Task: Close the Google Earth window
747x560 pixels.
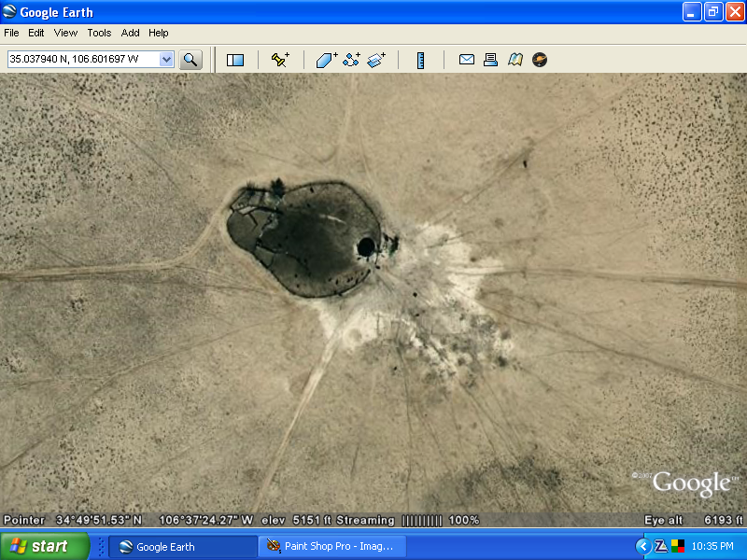Action: click(x=735, y=12)
